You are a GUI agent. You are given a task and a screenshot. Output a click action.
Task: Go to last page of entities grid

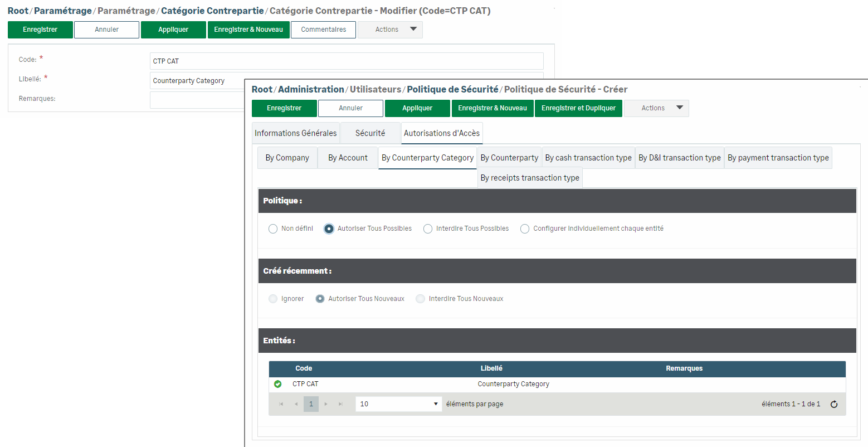pyautogui.click(x=340, y=404)
